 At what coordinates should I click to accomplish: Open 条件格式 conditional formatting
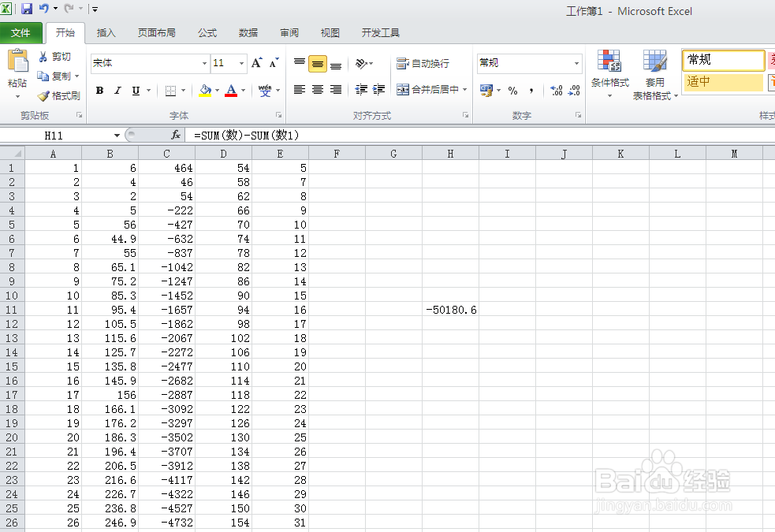click(610, 74)
